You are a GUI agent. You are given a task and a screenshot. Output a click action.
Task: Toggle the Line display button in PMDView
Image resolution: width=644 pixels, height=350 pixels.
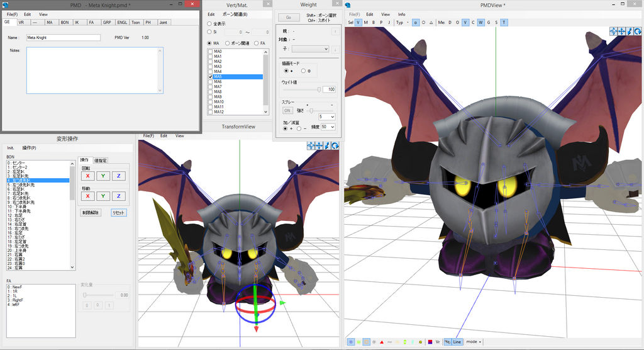tap(457, 342)
